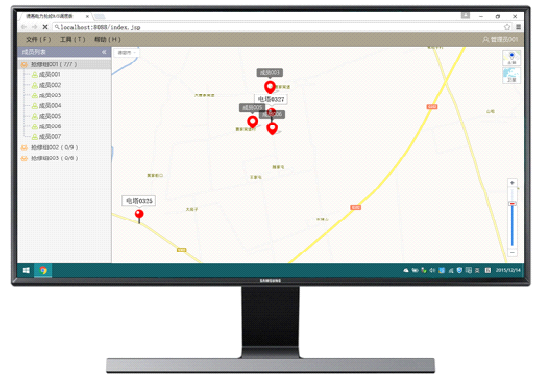
Task: Switch to the satellite (卫星) map view
Action: point(511,75)
